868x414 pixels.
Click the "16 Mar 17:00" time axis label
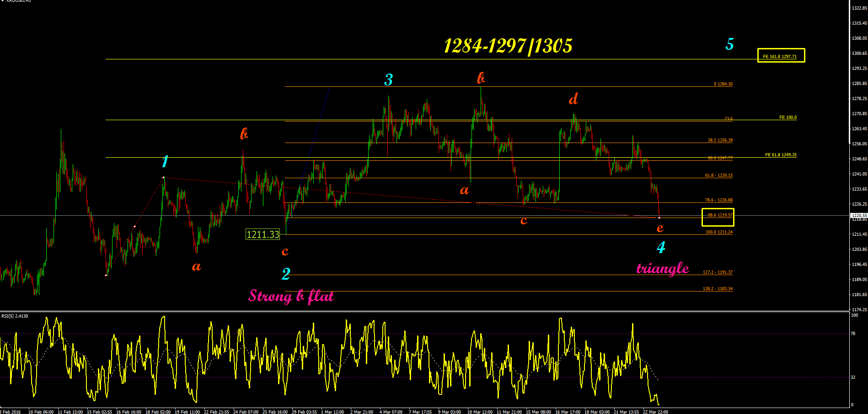click(568, 412)
